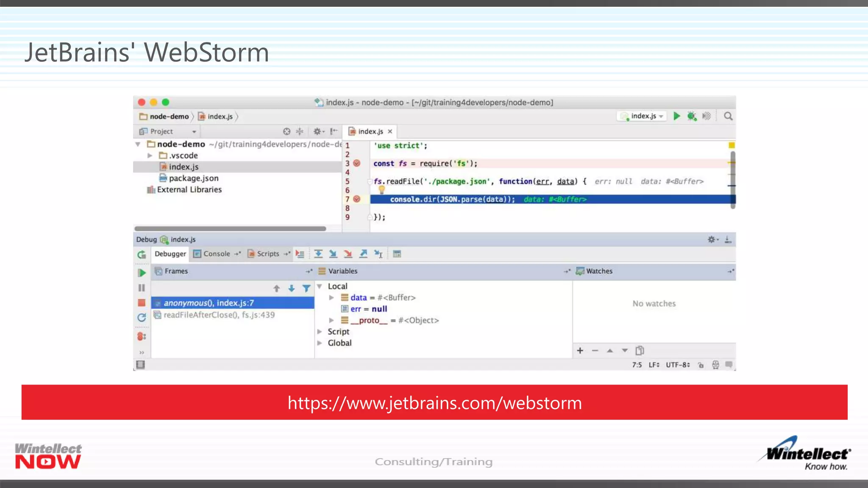Open Project panel gear settings
868x488 pixels.
pos(318,131)
